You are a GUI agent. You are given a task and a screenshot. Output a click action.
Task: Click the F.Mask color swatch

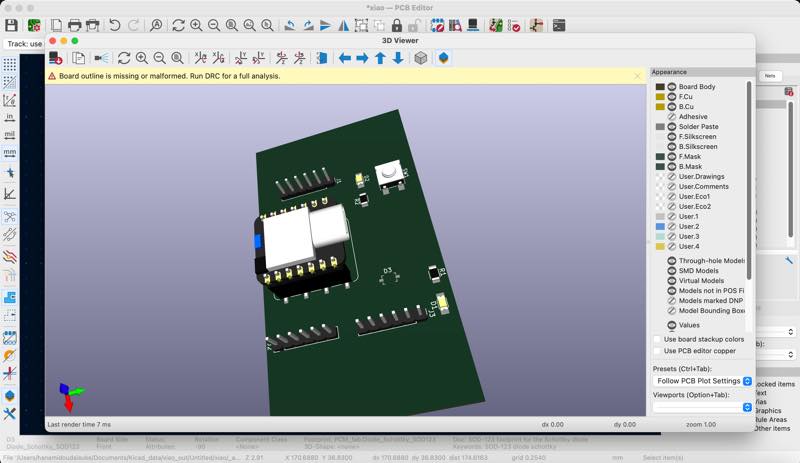[x=660, y=157]
